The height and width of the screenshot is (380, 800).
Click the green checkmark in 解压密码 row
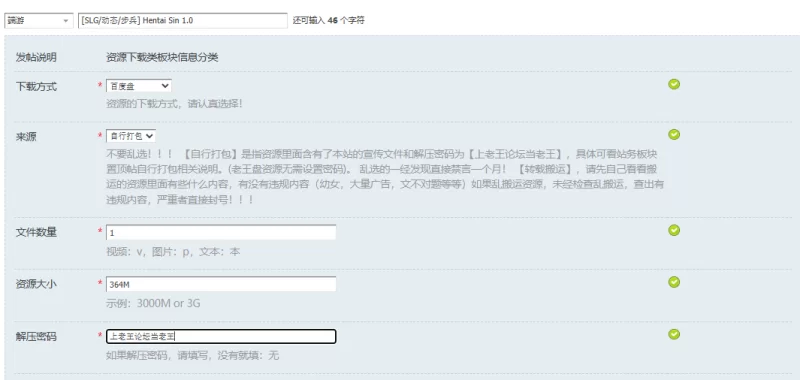[x=674, y=334]
